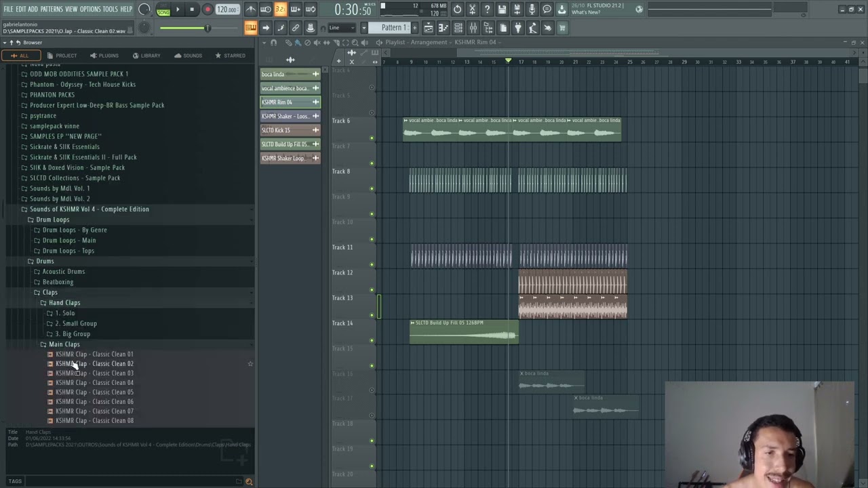The height and width of the screenshot is (488, 868).
Task: Open the Line snap dropdown
Action: tap(343, 28)
